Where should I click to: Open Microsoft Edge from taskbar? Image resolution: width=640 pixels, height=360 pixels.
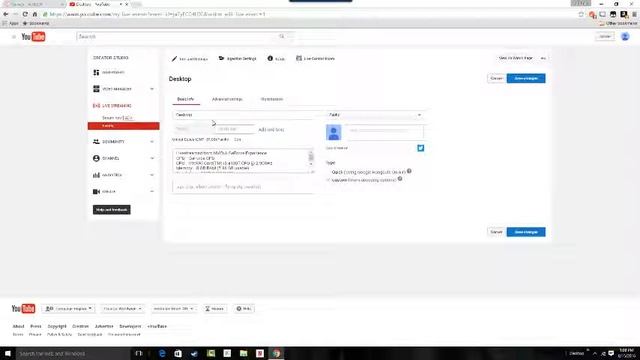[162, 353]
